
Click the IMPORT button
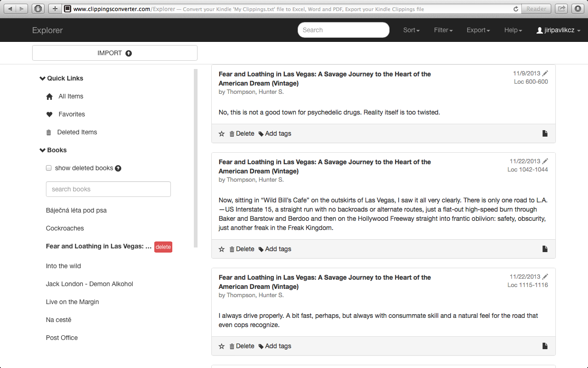point(115,53)
